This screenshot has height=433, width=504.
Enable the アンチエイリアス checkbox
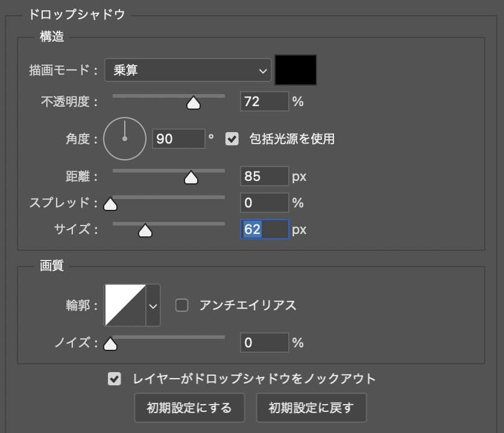181,305
